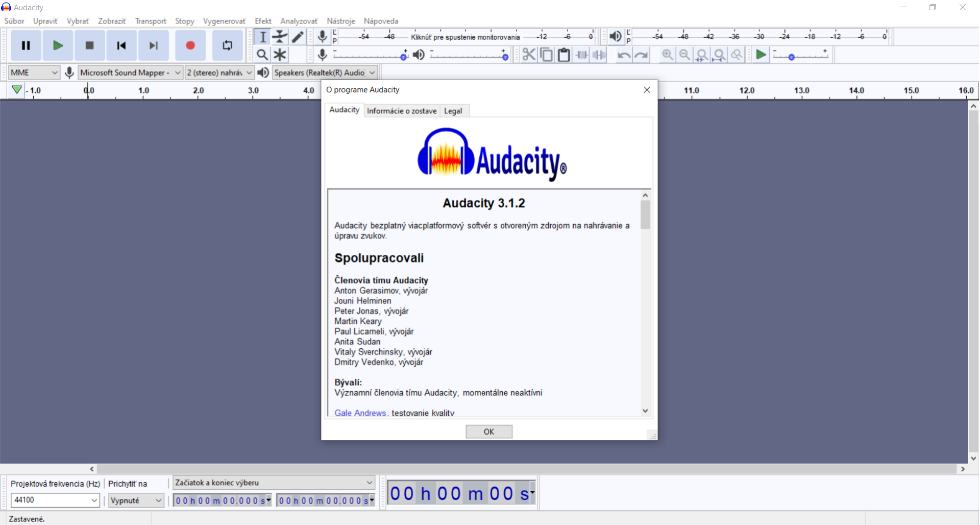Screen dimensions: 980x525
Task: Click the playback speed slider handle
Action: (791, 57)
